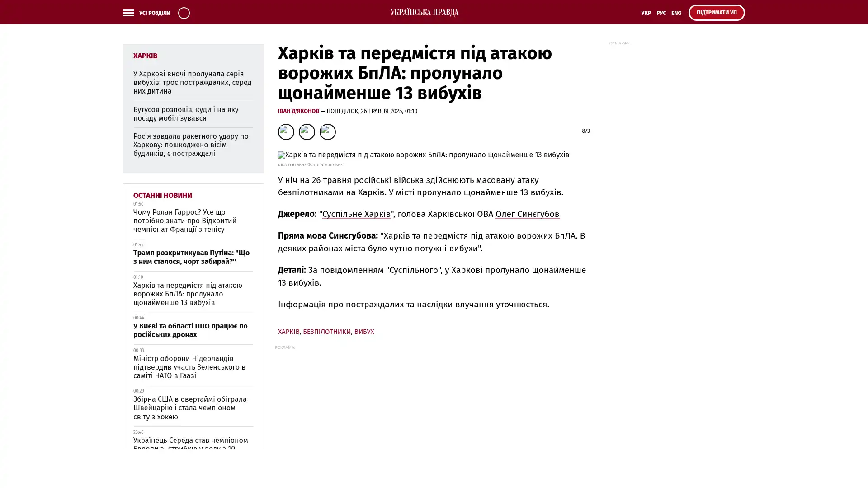Screen dimensions: 868x488
Task: Switch language to РУС
Action: click(661, 13)
